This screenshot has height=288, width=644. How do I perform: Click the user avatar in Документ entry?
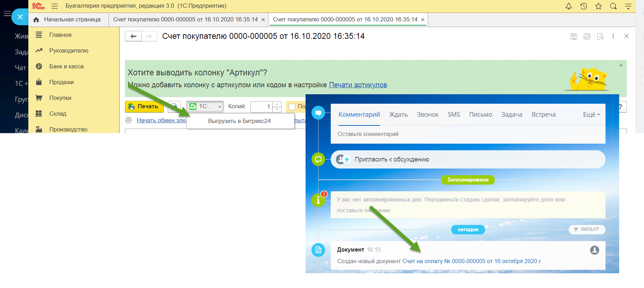[x=594, y=250]
